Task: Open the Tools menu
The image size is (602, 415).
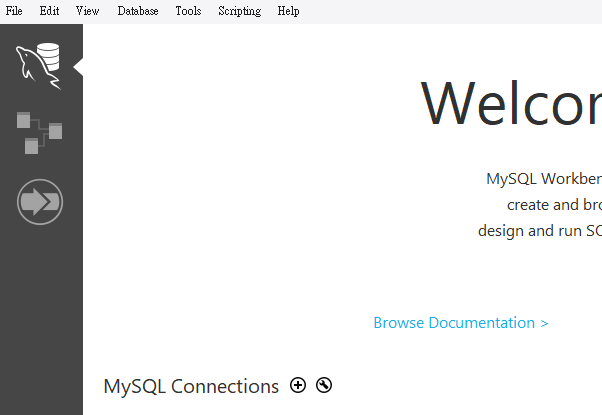Action: point(188,11)
